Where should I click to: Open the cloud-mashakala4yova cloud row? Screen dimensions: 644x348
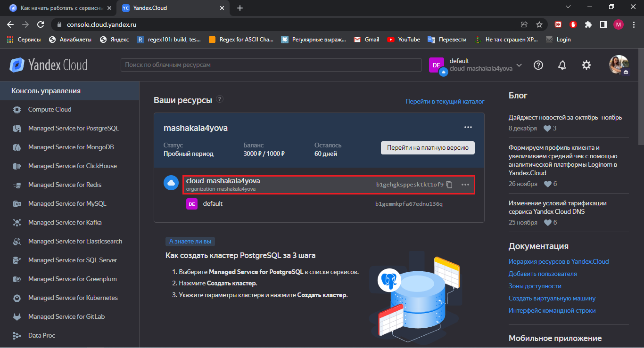pyautogui.click(x=329, y=185)
